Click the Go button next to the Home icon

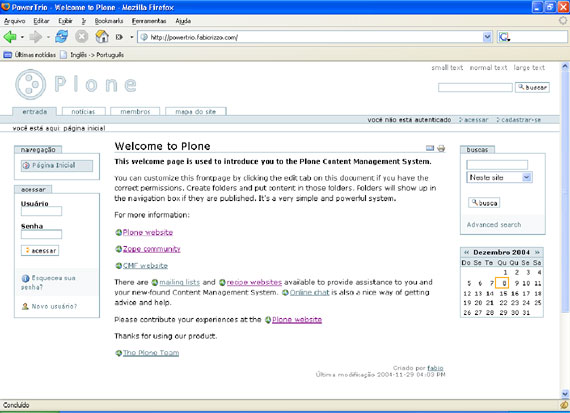[119, 37]
